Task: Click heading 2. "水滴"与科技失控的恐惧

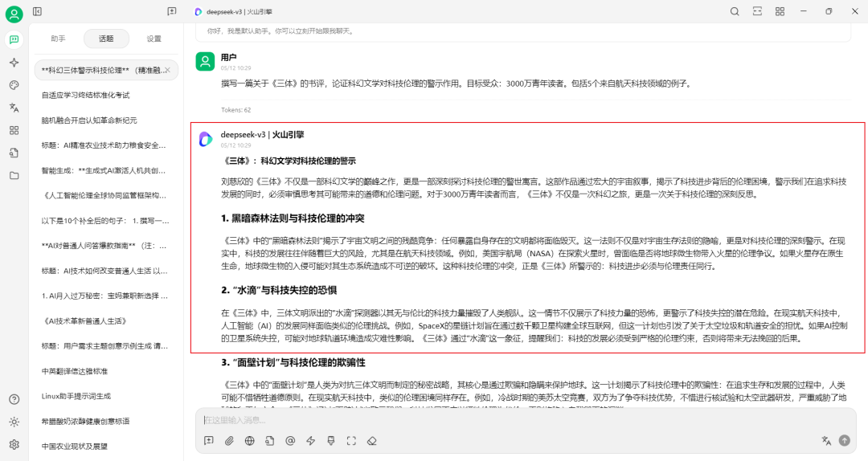Action: 278,291
